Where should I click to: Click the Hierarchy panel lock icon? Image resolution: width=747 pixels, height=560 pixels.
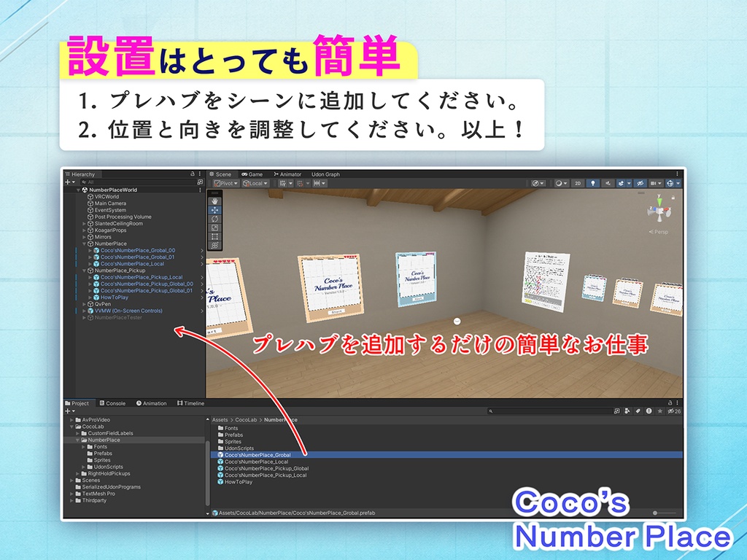click(x=193, y=174)
